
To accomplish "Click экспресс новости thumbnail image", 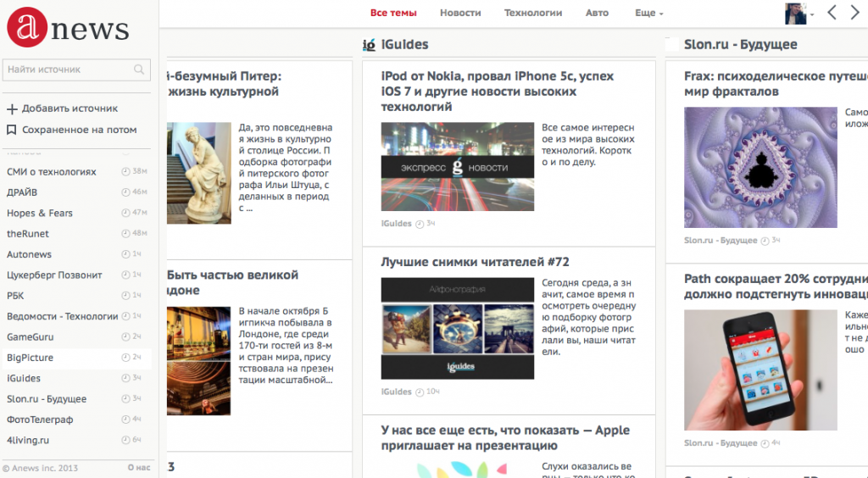I will pos(458,166).
